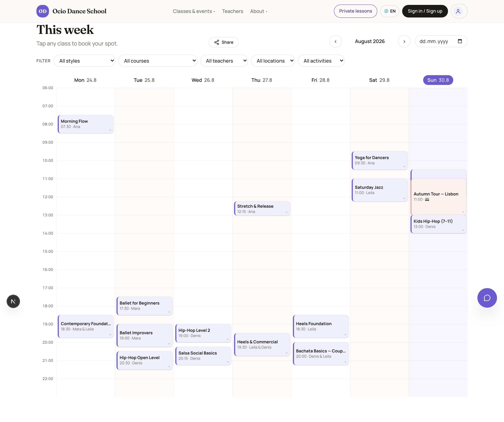Open Hip-Hop Open Level class card
Image resolution: width=504 pixels, height=422 pixels.
[x=144, y=360]
